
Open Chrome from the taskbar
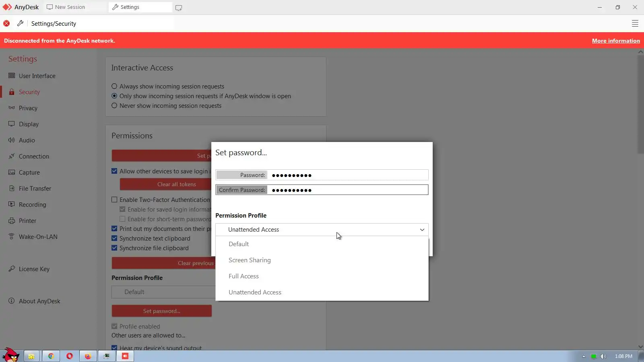coord(51,356)
